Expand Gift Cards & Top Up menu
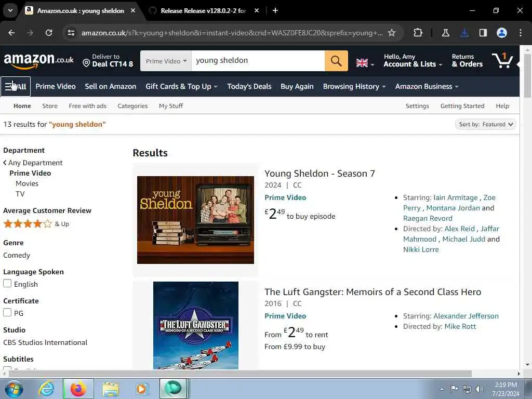This screenshot has width=532, height=399. coord(181,87)
